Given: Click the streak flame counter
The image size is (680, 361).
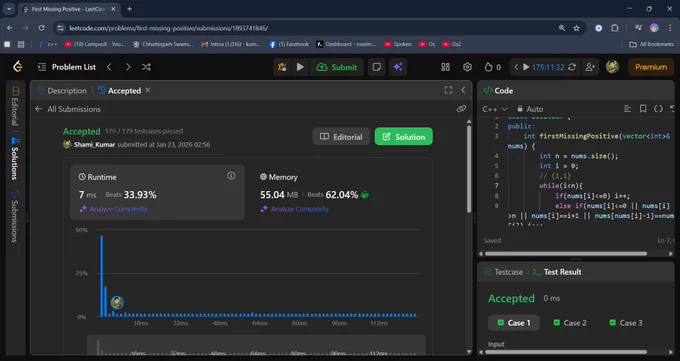Looking at the screenshot, I should click(493, 67).
